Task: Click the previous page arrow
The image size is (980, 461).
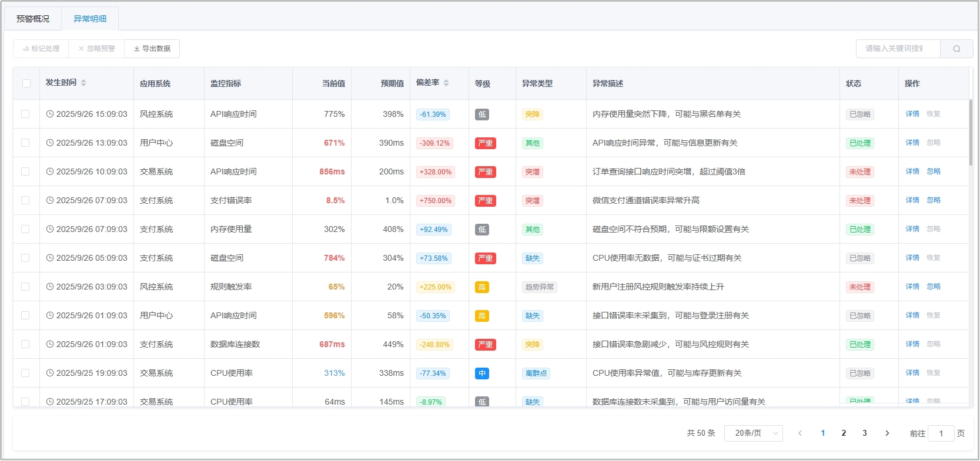Action: pyautogui.click(x=800, y=433)
